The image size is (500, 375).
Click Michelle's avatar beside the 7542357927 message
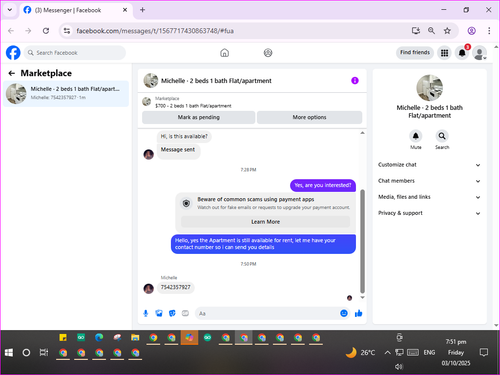pyautogui.click(x=149, y=289)
